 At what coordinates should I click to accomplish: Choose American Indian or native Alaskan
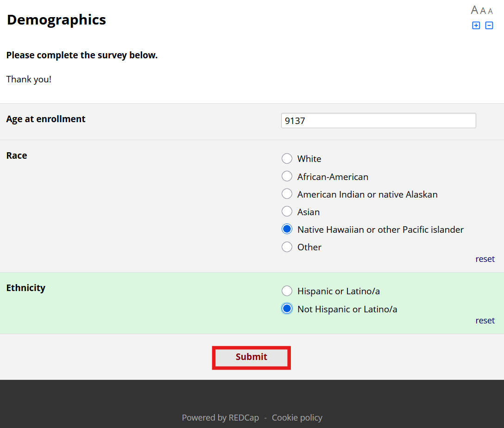(287, 194)
